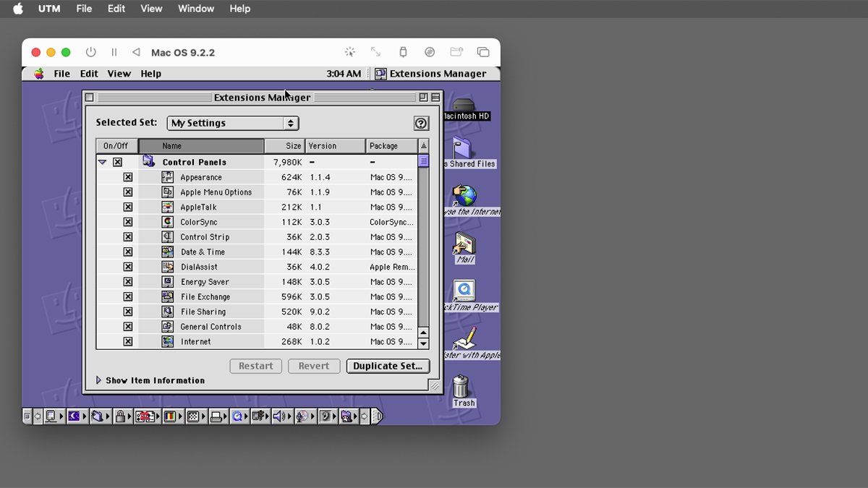Collapse the Control Panels disclosure triangle
Viewport: 868px width, 488px height.
103,163
